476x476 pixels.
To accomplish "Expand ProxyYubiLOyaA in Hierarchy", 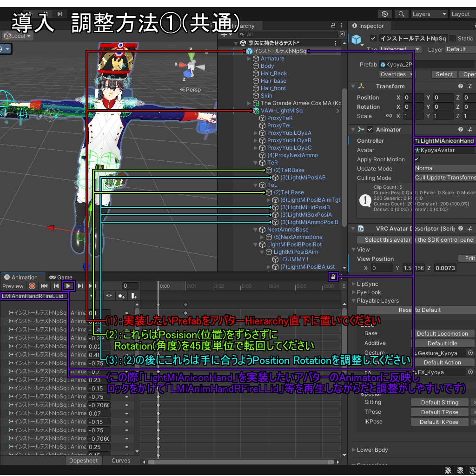I will point(256,133).
